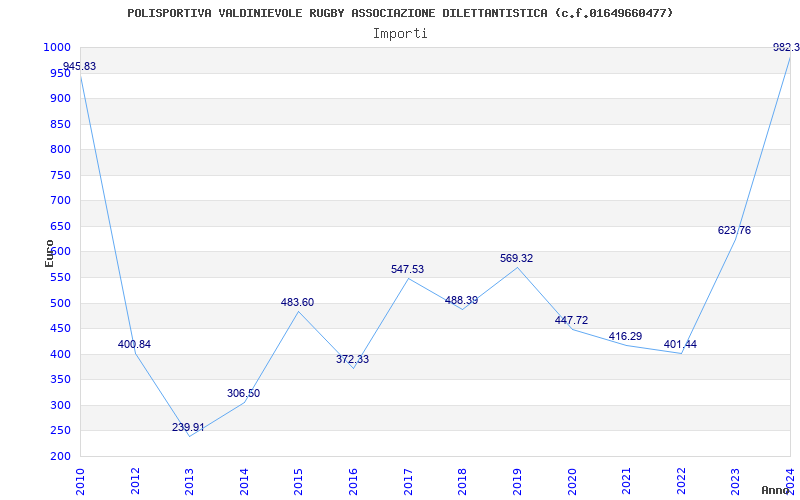This screenshot has height=500, width=800.
Task: Click the 2017 year axis label
Action: pos(408,481)
